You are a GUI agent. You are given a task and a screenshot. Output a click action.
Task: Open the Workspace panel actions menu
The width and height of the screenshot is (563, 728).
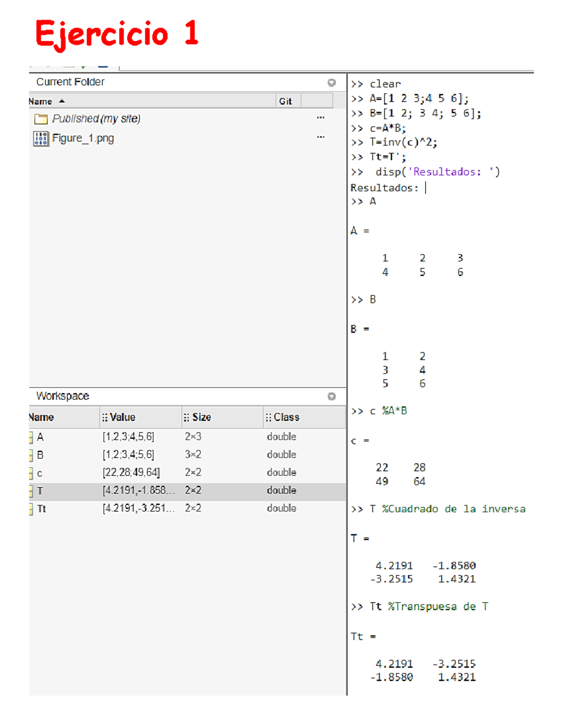332,397
